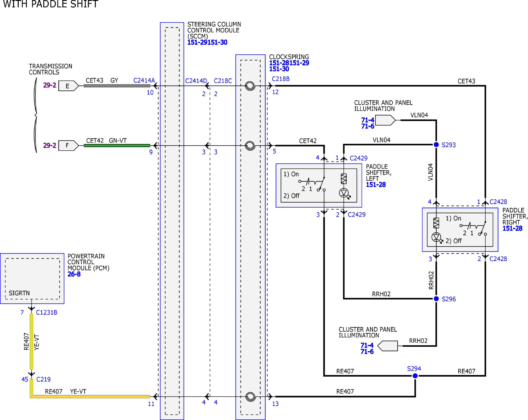Follow the 151-29151-30 link under the SCCM label
The width and height of the screenshot is (528, 420).
click(x=207, y=42)
